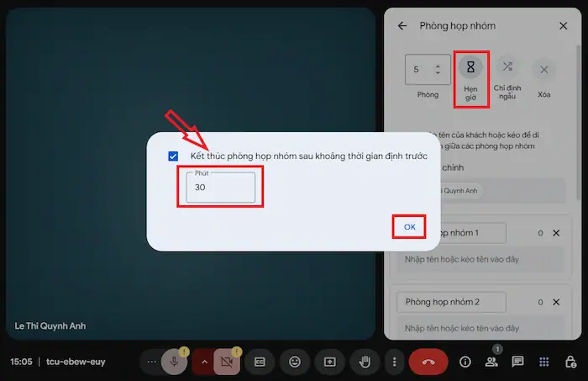
Task: Remove breakout room nhóm 1
Action: click(556, 233)
